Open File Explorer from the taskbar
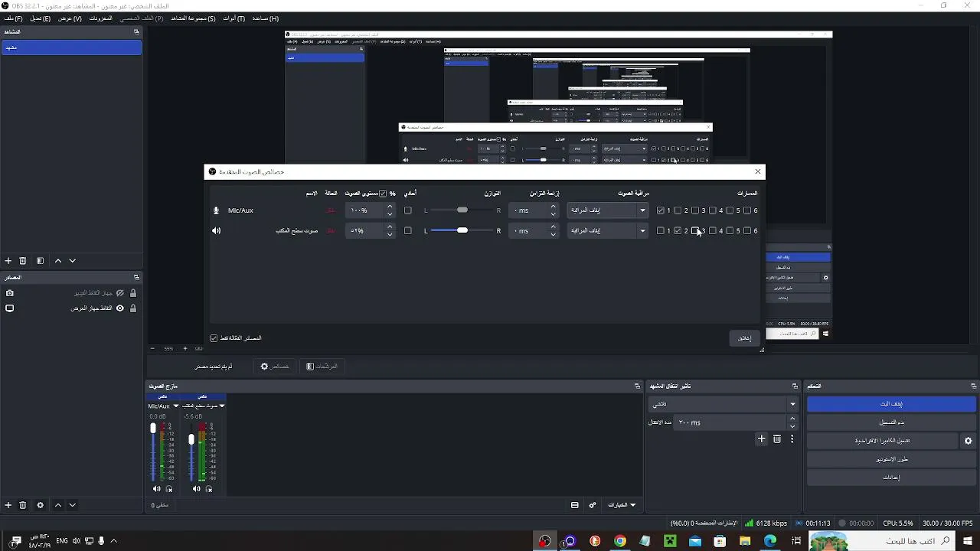The width and height of the screenshot is (980, 551). click(745, 541)
